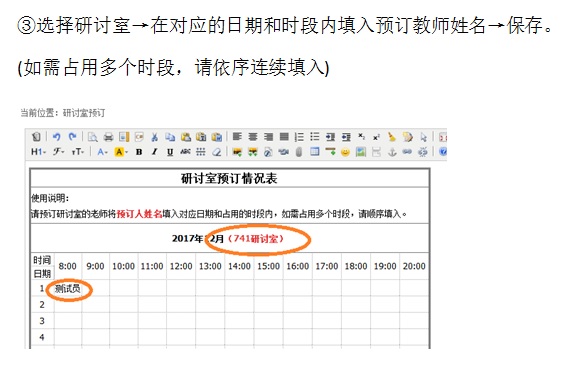Click the Undo arrow icon
The width and height of the screenshot is (570, 369).
click(x=56, y=137)
